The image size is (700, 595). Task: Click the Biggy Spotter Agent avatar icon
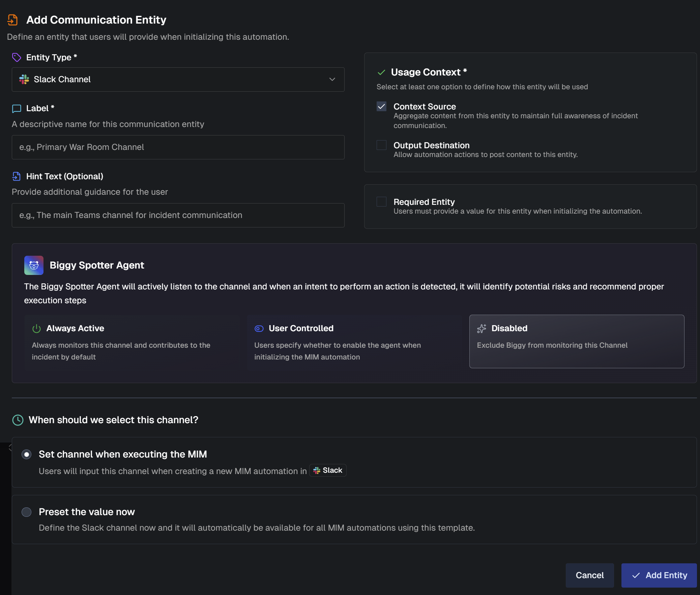click(x=34, y=265)
